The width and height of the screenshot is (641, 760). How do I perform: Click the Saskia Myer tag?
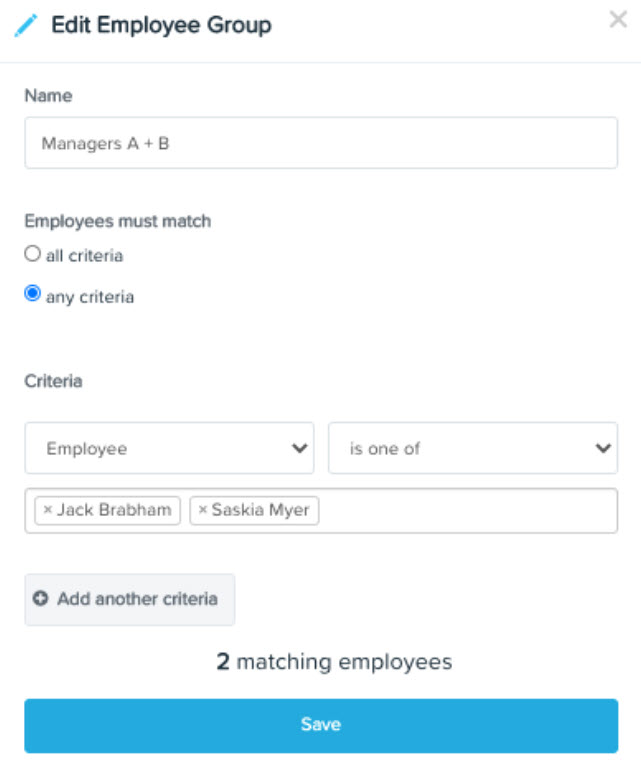(x=254, y=510)
